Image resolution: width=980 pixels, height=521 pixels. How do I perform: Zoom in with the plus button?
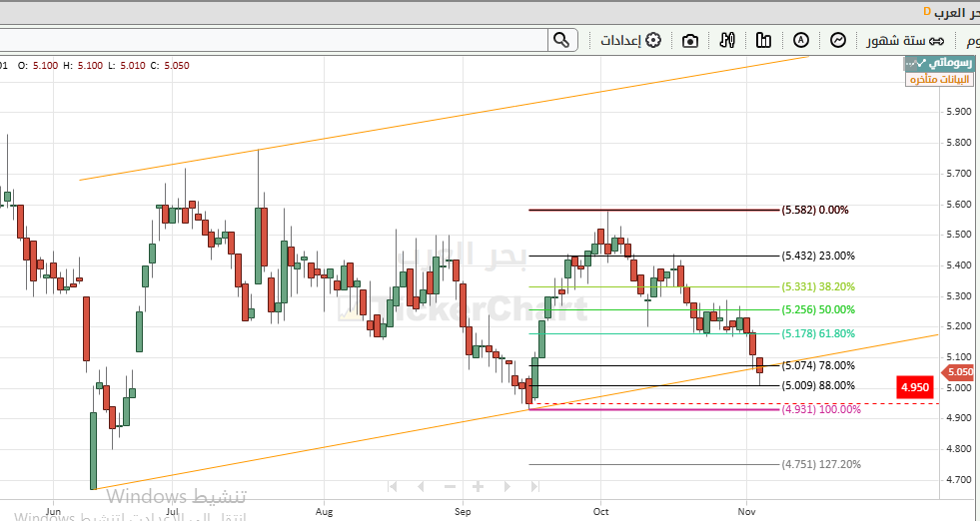(479, 486)
